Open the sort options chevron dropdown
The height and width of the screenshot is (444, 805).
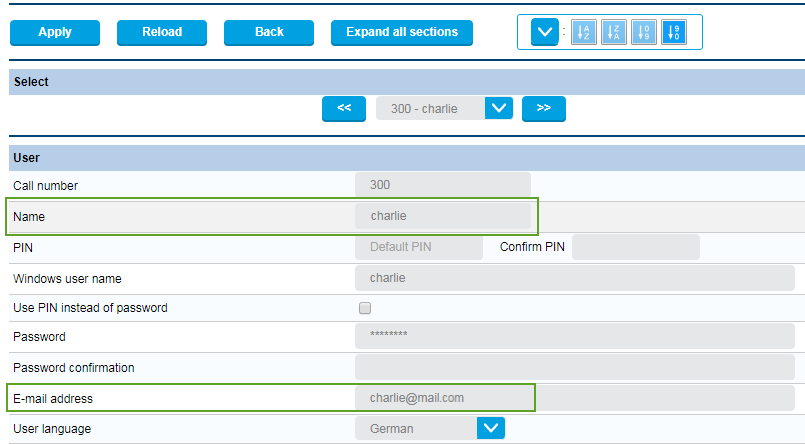tap(544, 32)
